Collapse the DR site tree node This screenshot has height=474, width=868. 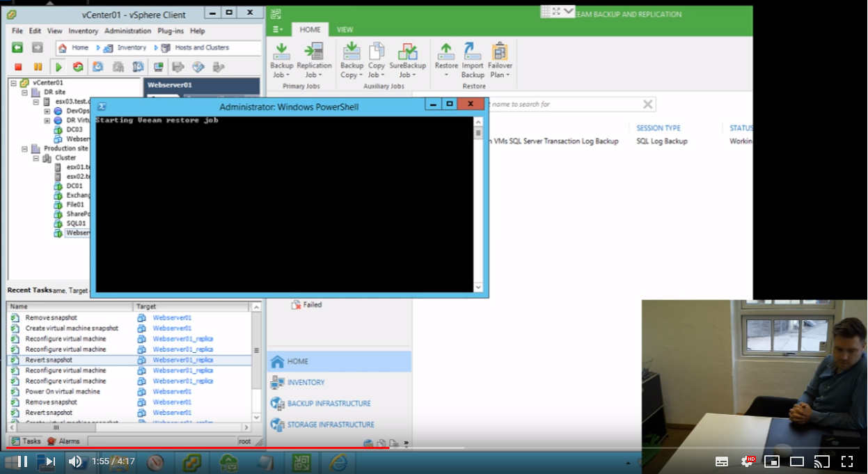(24, 92)
